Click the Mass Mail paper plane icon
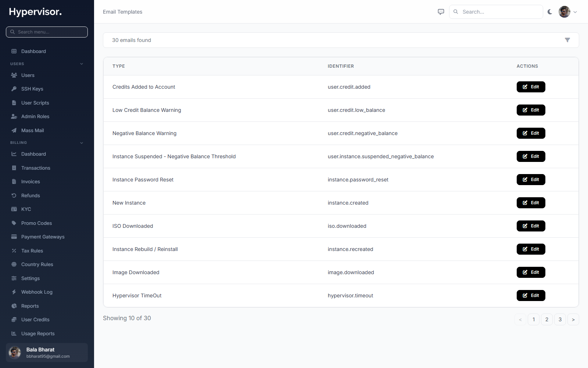 [x=14, y=130]
